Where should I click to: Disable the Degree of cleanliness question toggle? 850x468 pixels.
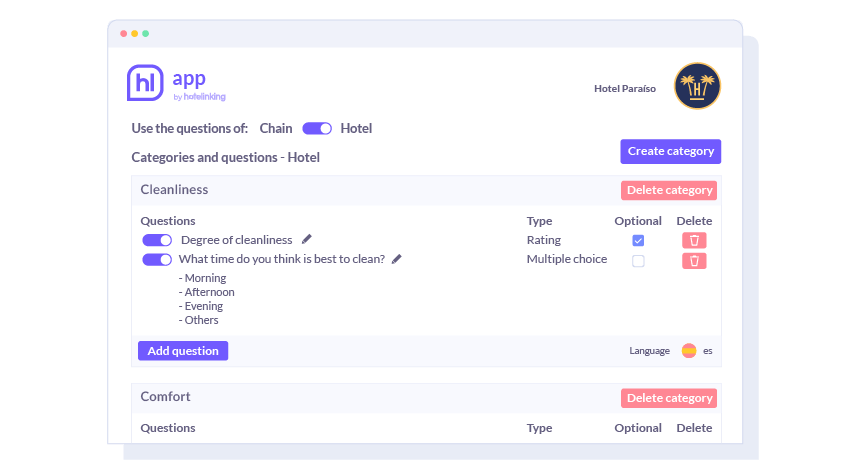[157, 240]
